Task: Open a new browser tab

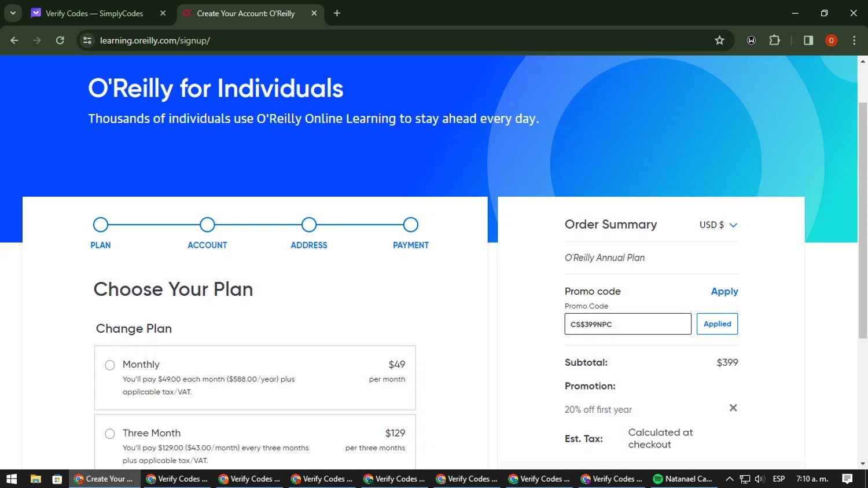Action: pyautogui.click(x=337, y=13)
